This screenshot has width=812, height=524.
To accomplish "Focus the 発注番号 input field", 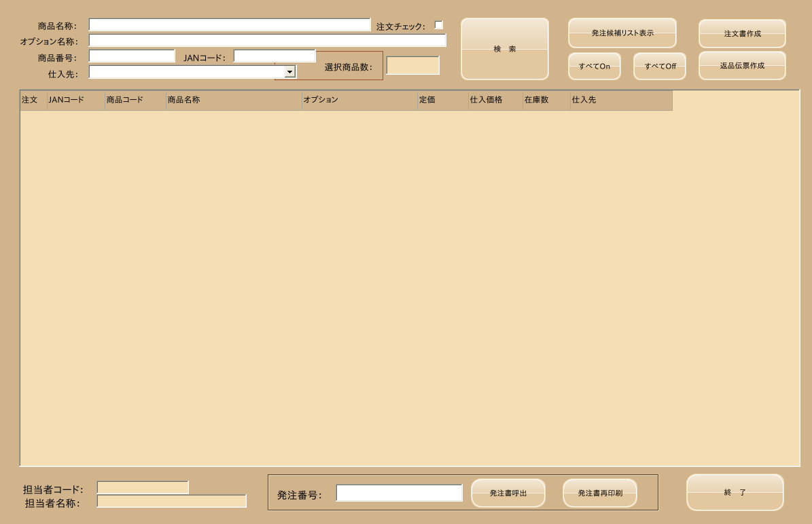I will click(400, 493).
